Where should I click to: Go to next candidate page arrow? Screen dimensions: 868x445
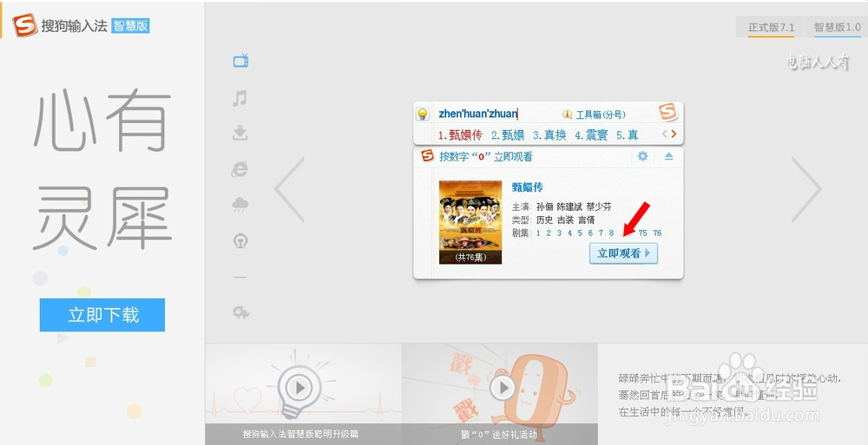pos(674,134)
